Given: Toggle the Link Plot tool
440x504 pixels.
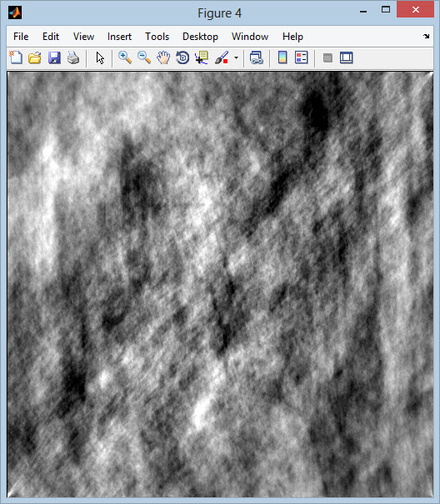Looking at the screenshot, I should tap(257, 58).
